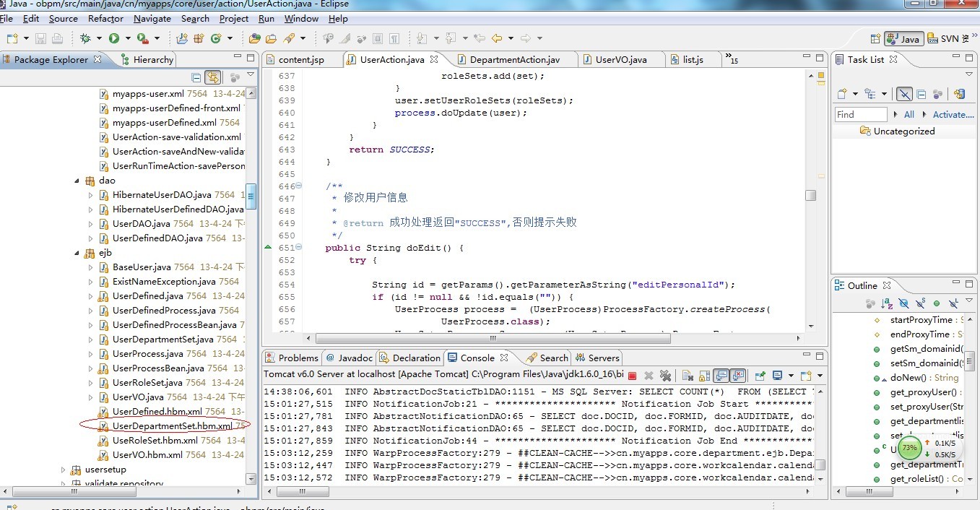The height and width of the screenshot is (510, 980).
Task: Open the Refactor menu
Action: click(x=105, y=19)
